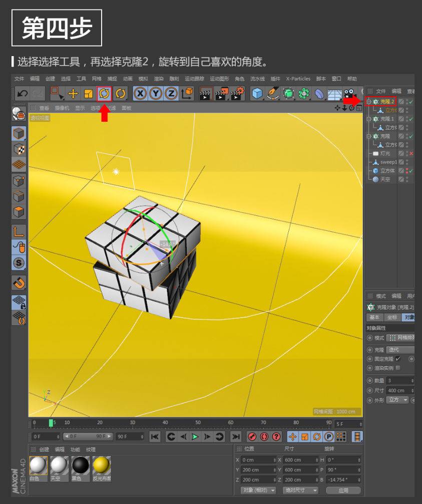Click the 应用 button
Image resolution: width=422 pixels, height=504 pixels.
(343, 490)
